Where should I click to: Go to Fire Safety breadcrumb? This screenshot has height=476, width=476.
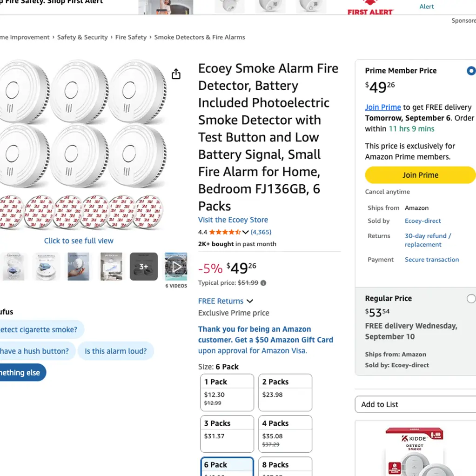point(131,37)
